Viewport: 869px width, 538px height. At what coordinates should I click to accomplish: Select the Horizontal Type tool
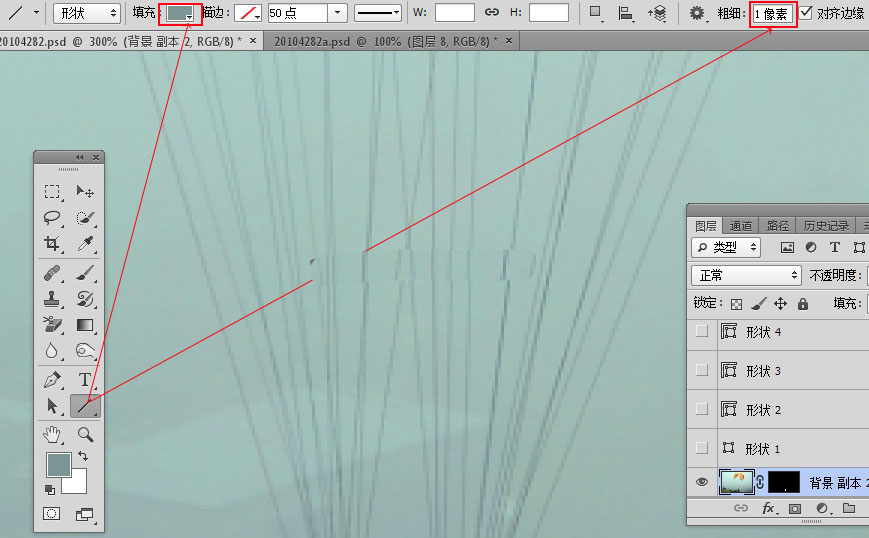coord(85,380)
